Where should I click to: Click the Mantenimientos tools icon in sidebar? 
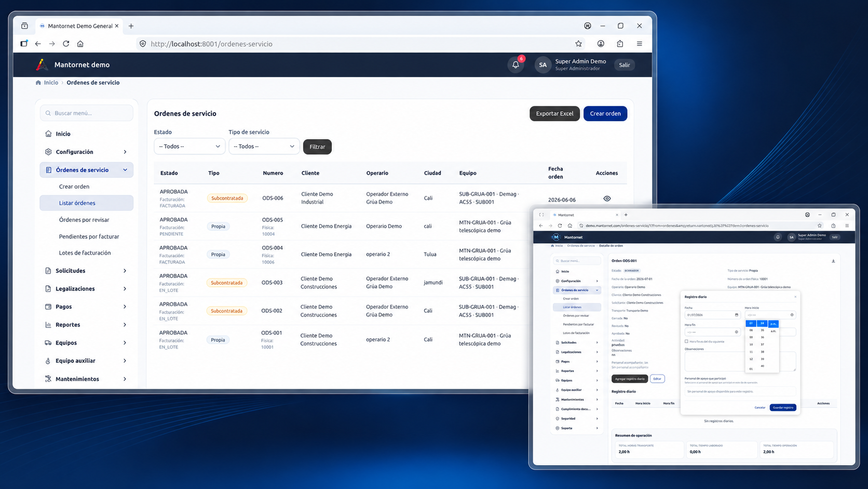pyautogui.click(x=48, y=379)
